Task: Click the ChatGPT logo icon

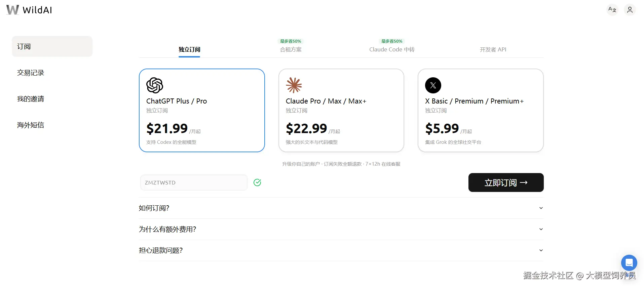Action: [x=155, y=85]
